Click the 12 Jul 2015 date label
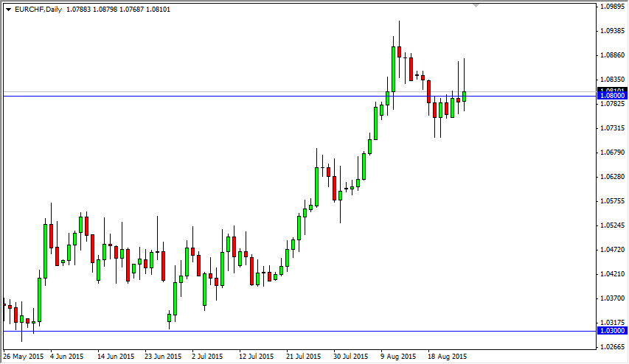629x364 pixels. pos(257,356)
